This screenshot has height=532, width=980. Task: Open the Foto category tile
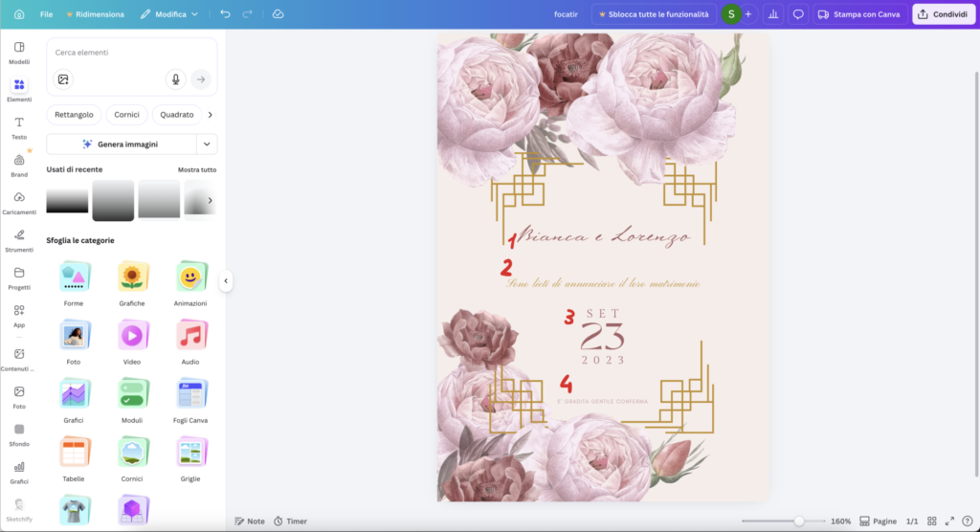click(73, 343)
